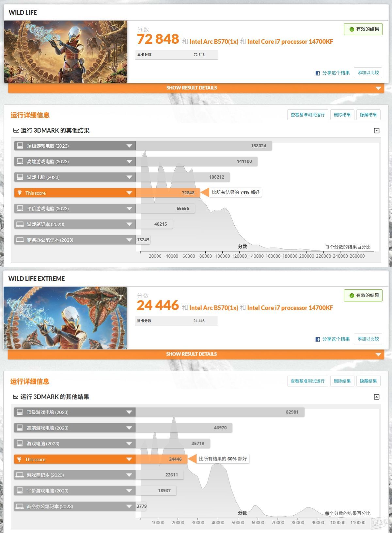Open the Wild Life Extreme benchmark thumbnail image
Image resolution: width=392 pixels, height=533 pixels.
(x=65, y=318)
